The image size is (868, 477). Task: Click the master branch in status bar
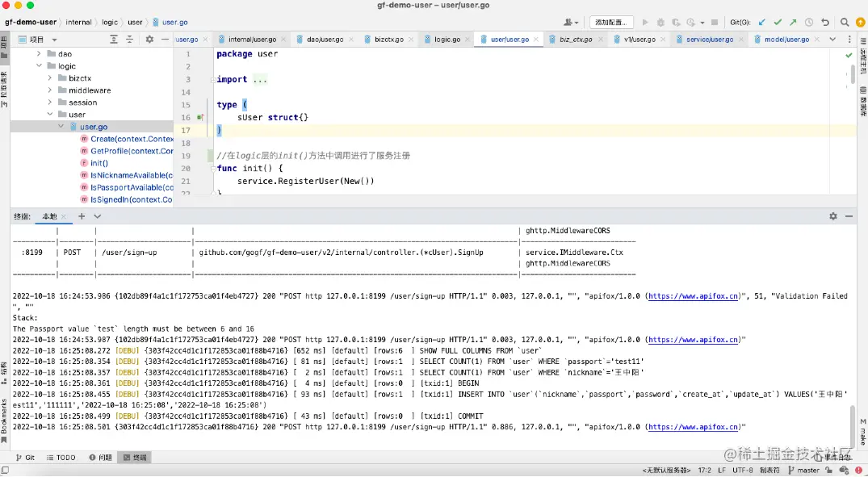803,470
